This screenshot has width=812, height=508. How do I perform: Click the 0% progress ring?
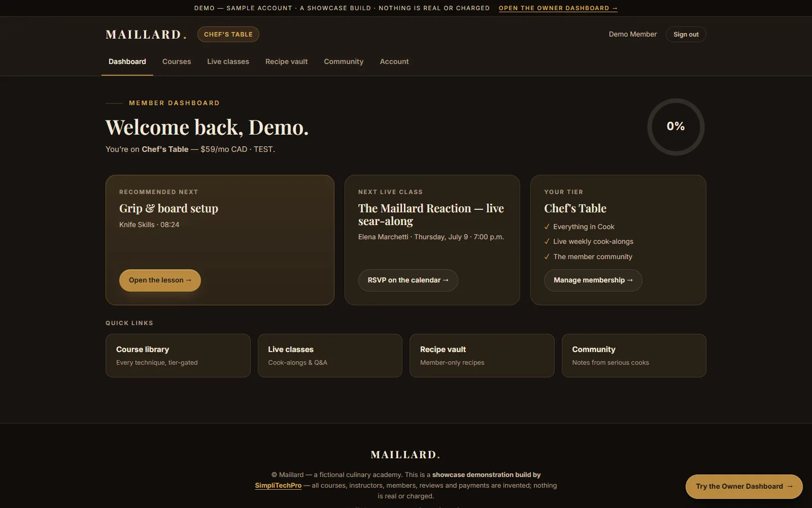point(675,126)
